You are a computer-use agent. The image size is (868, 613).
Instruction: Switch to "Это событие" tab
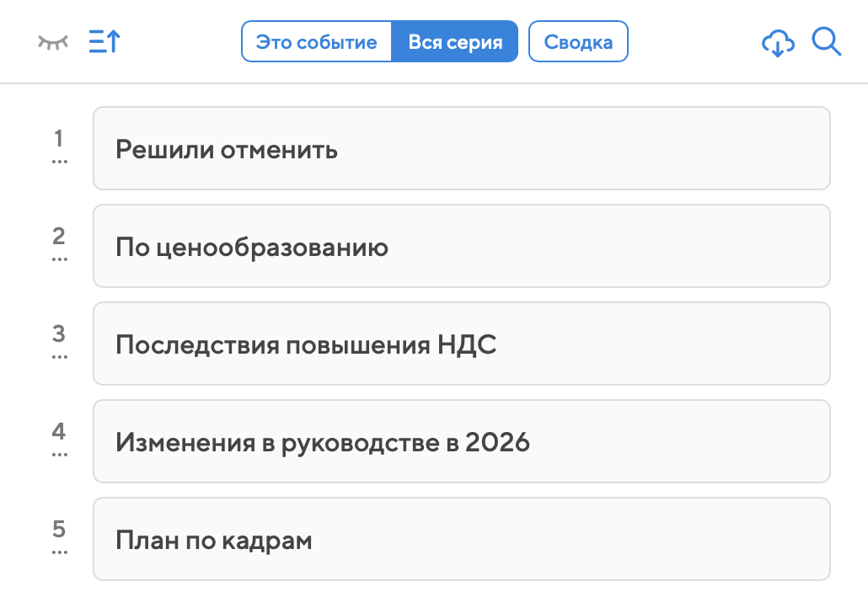(317, 42)
